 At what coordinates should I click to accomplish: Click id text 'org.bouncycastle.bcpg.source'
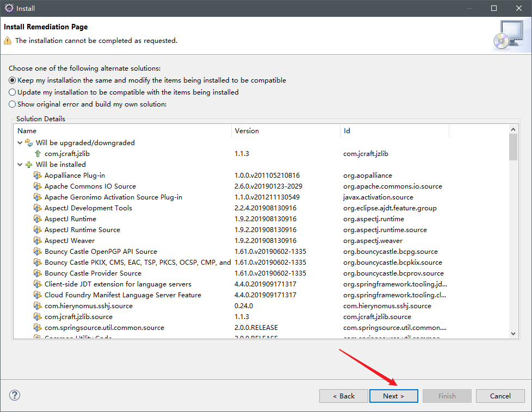[x=391, y=251]
